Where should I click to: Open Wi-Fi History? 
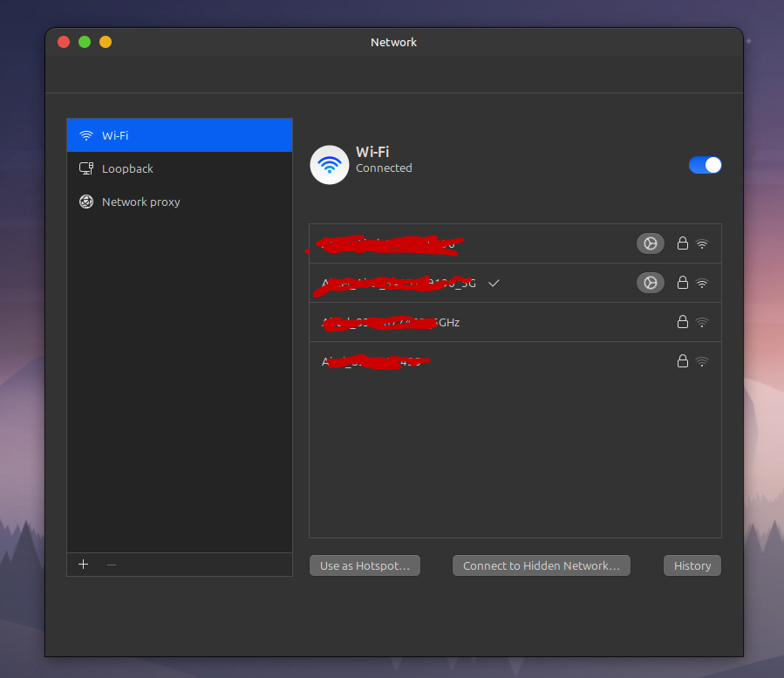692,565
